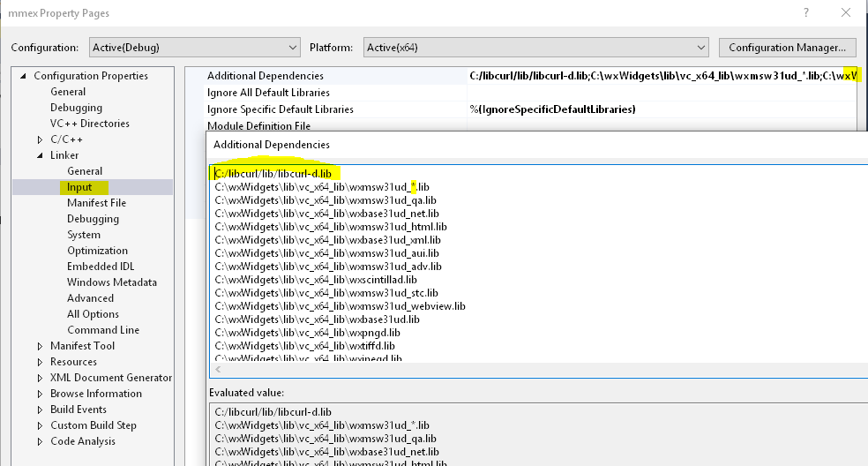The width and height of the screenshot is (868, 466).
Task: Click the libcurl-d.lib line in the editor
Action: pyautogui.click(x=273, y=174)
